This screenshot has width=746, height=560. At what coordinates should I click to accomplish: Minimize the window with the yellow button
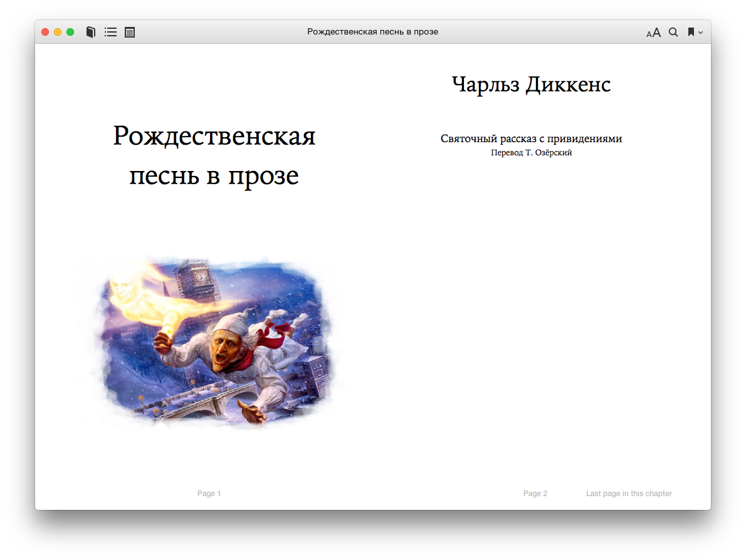click(58, 32)
